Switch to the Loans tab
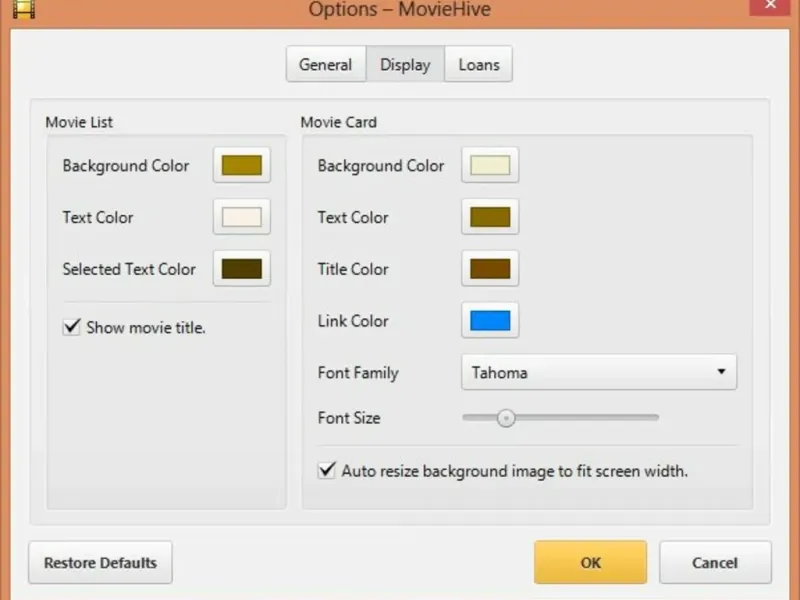Viewport: 800px width, 600px height. [x=479, y=65]
